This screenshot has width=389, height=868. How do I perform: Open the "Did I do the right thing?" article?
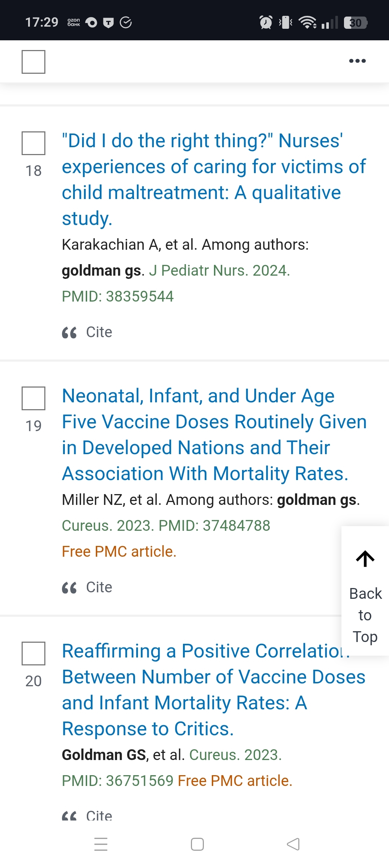click(213, 179)
